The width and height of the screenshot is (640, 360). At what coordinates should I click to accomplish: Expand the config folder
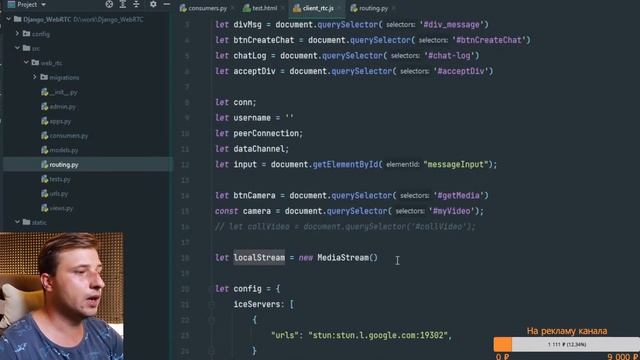pos(17,33)
